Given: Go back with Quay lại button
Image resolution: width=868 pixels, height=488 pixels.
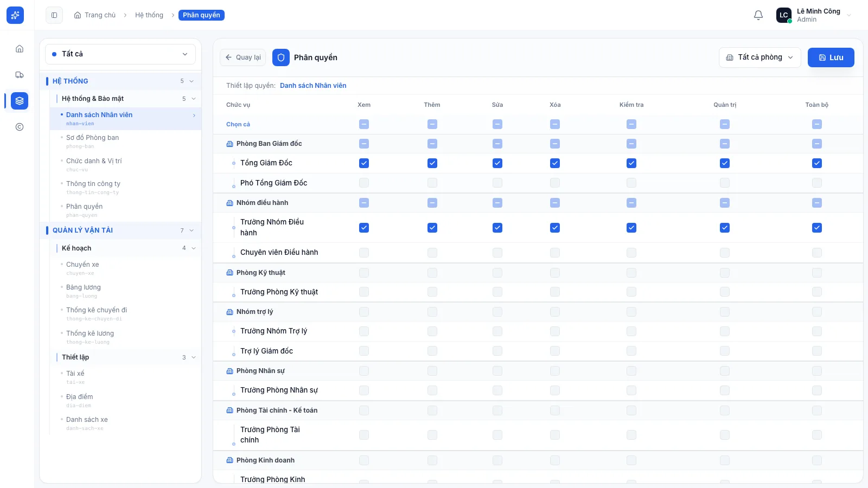Looking at the screenshot, I should tap(243, 57).
